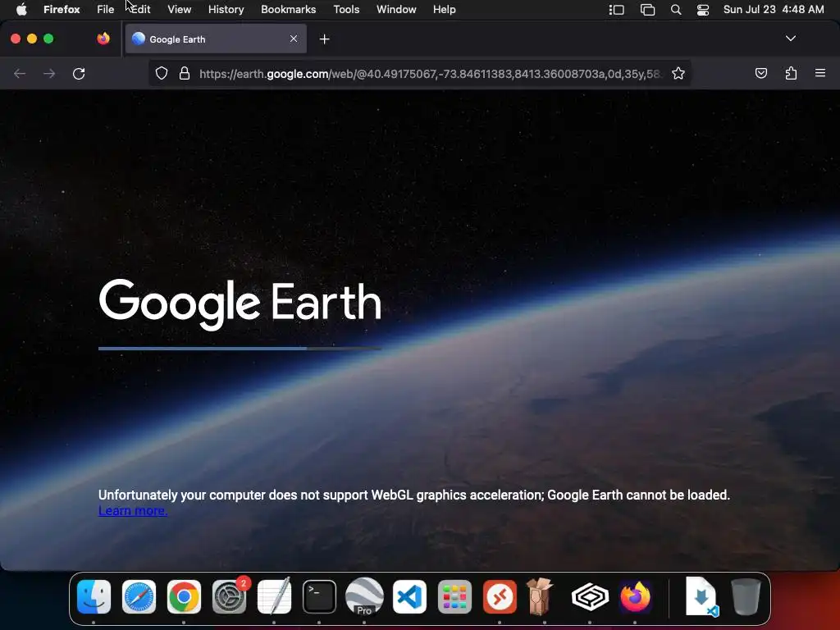Open the Firefox View pinned icon
This screenshot has height=630, width=840.
click(x=103, y=39)
